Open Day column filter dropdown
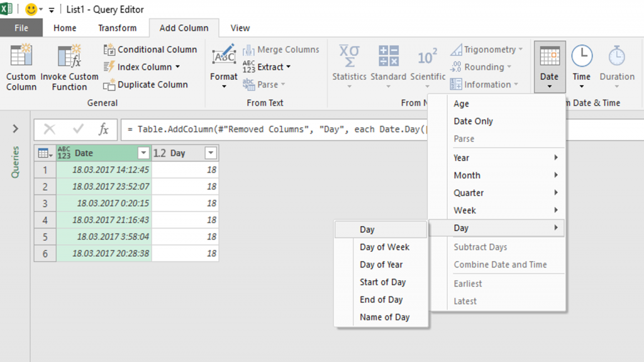644x362 pixels. pos(211,153)
